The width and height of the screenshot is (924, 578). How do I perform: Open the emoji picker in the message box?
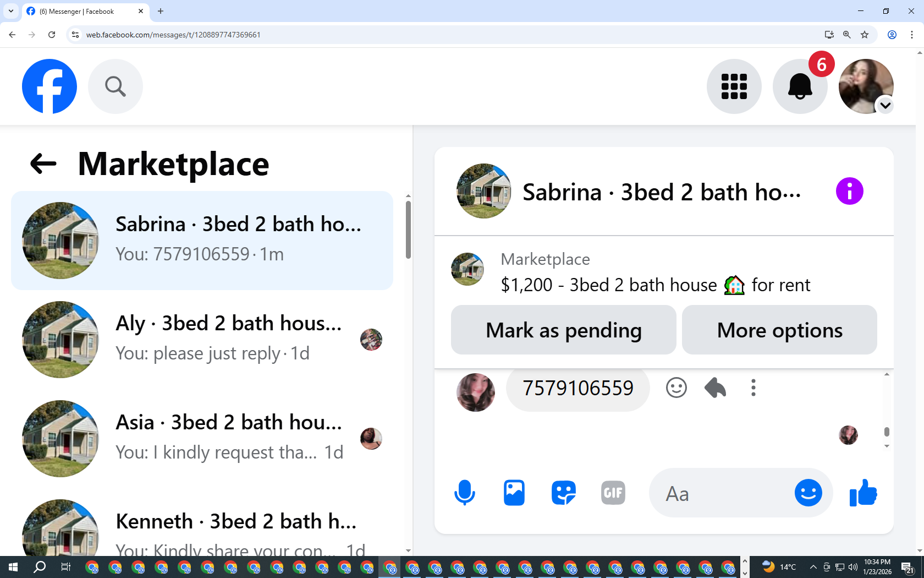point(809,493)
